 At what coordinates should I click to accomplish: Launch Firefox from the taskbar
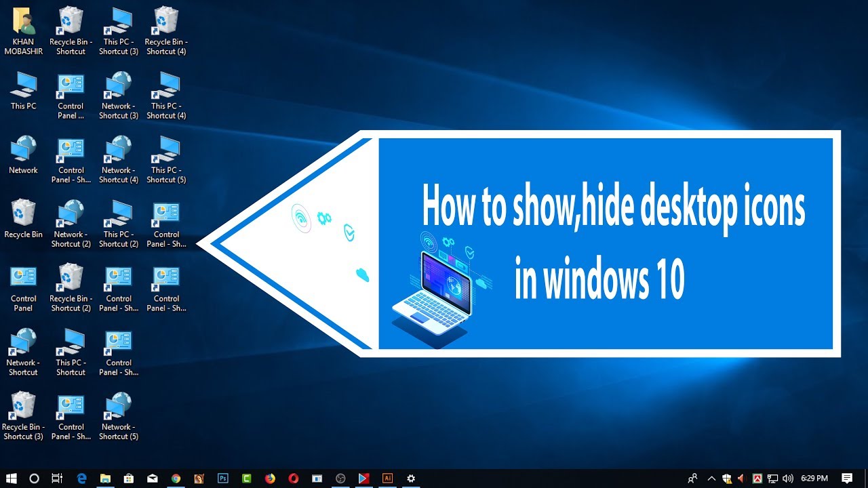coord(270,478)
